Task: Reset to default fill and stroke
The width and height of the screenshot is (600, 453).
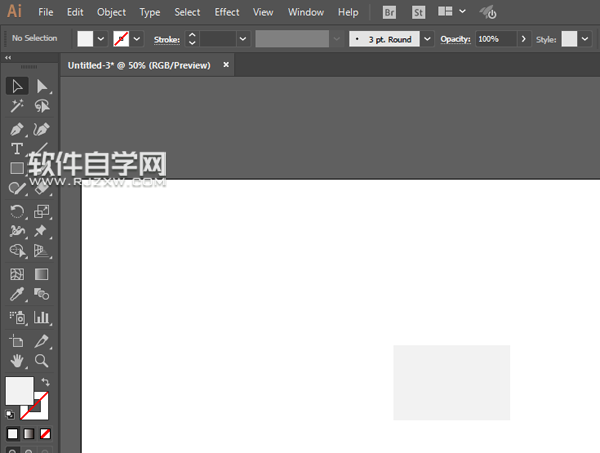Action: point(10,413)
